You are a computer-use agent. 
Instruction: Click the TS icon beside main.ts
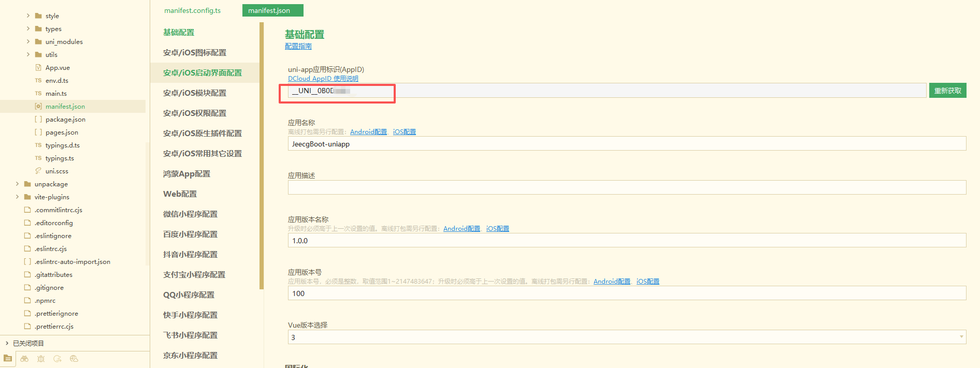(x=38, y=94)
